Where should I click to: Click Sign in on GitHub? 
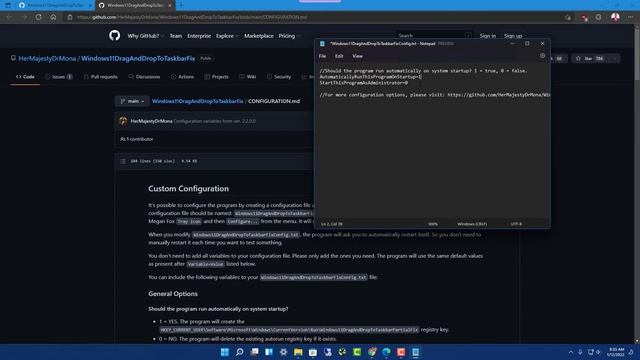click(488, 36)
